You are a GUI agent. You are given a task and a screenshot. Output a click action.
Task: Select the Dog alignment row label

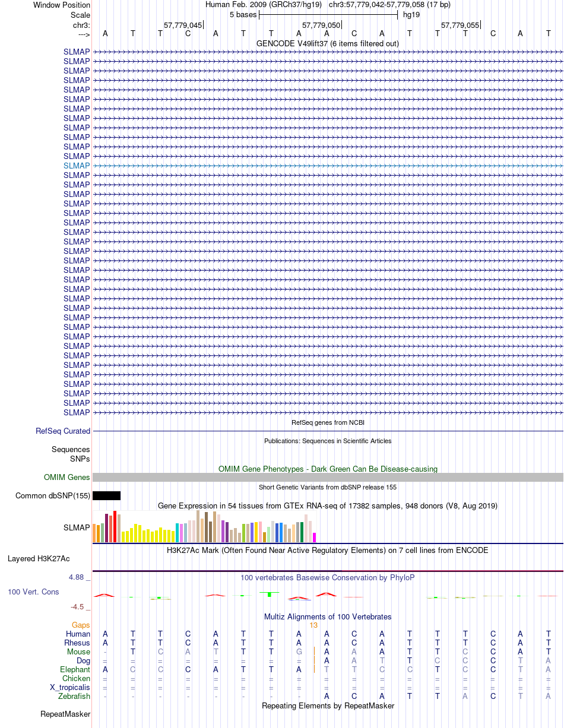83,660
